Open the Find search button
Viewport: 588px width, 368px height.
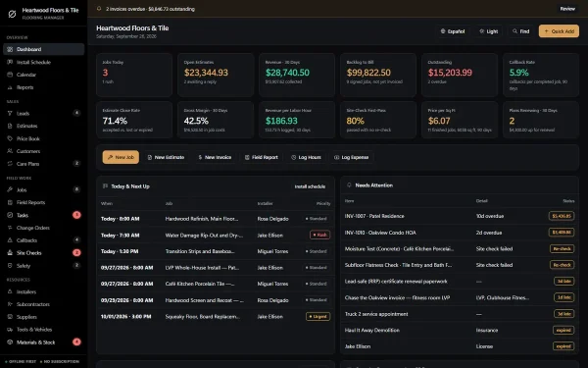pyautogui.click(x=521, y=31)
